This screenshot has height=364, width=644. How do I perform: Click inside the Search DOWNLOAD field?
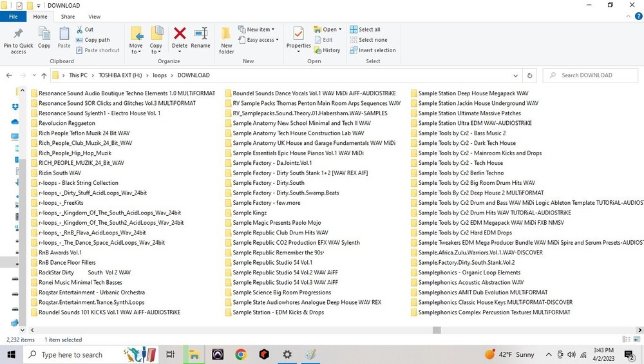pyautogui.click(x=590, y=75)
